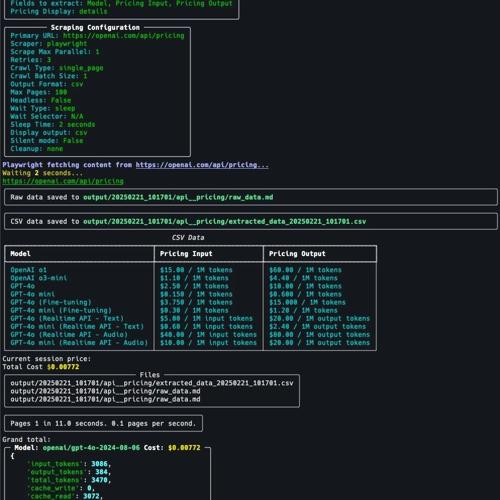Click the Total Cost $0.00772 value

(63, 367)
